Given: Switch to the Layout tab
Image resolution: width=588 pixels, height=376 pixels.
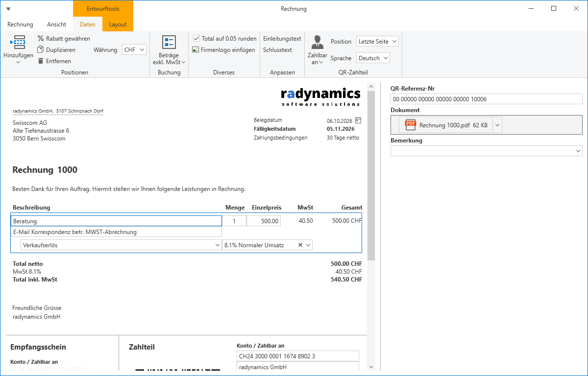Looking at the screenshot, I should coord(118,24).
